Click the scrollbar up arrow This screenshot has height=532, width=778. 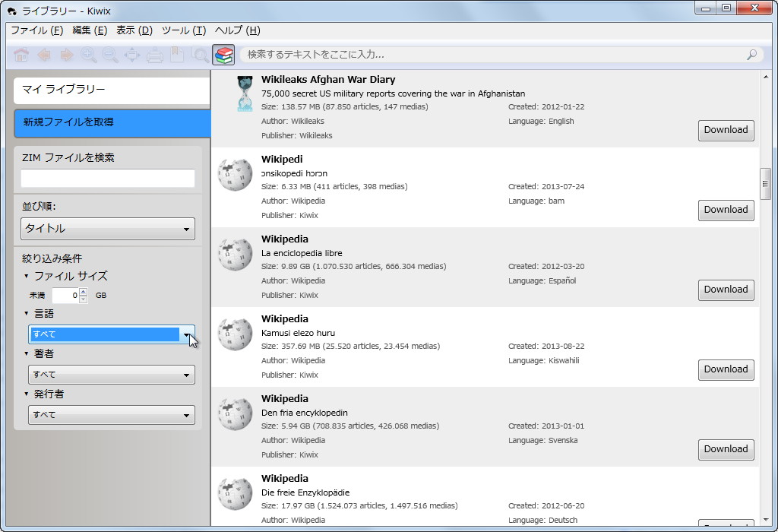pyautogui.click(x=765, y=77)
